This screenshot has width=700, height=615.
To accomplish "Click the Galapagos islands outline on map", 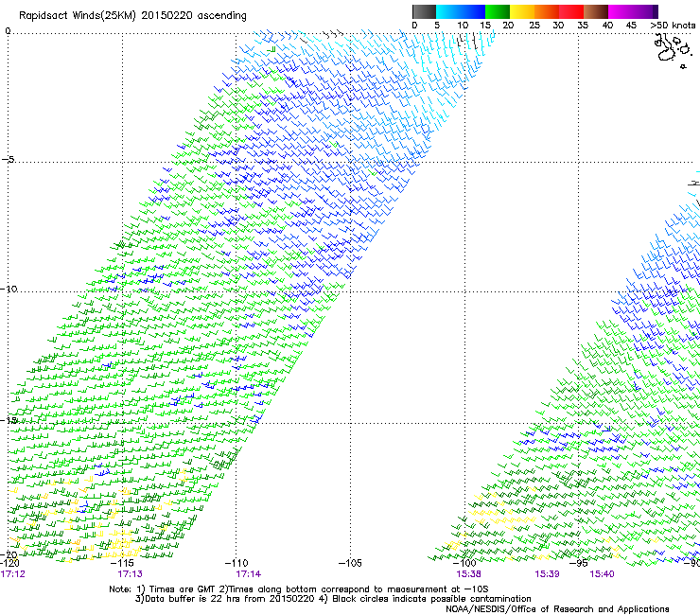I will point(672,50).
